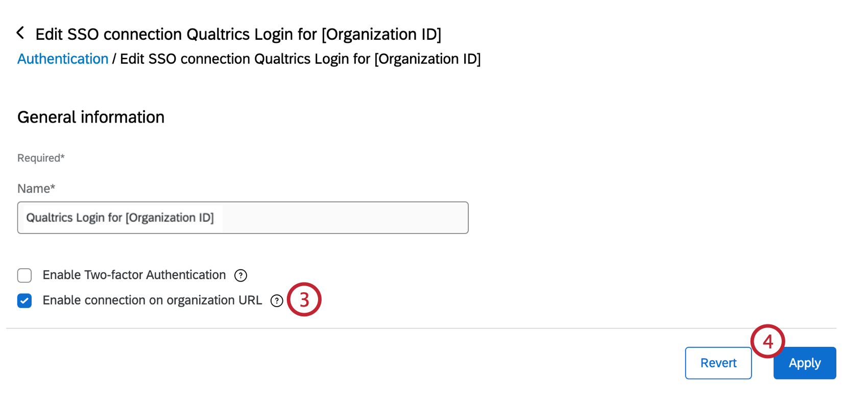Click the Required* note text

(41, 158)
